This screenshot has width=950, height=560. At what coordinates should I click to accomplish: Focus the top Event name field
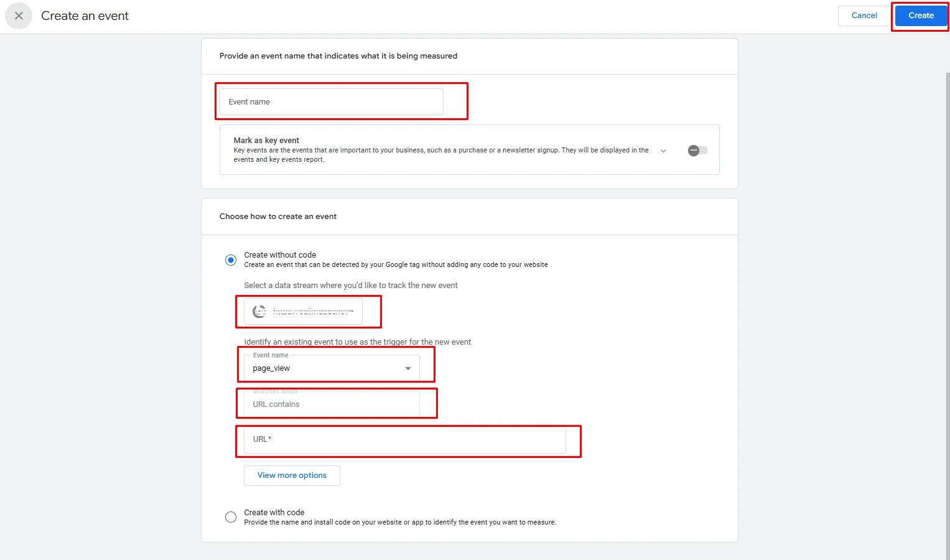click(x=332, y=101)
